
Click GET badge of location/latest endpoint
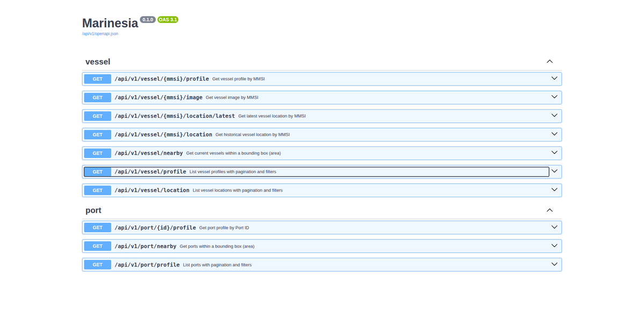tap(98, 116)
